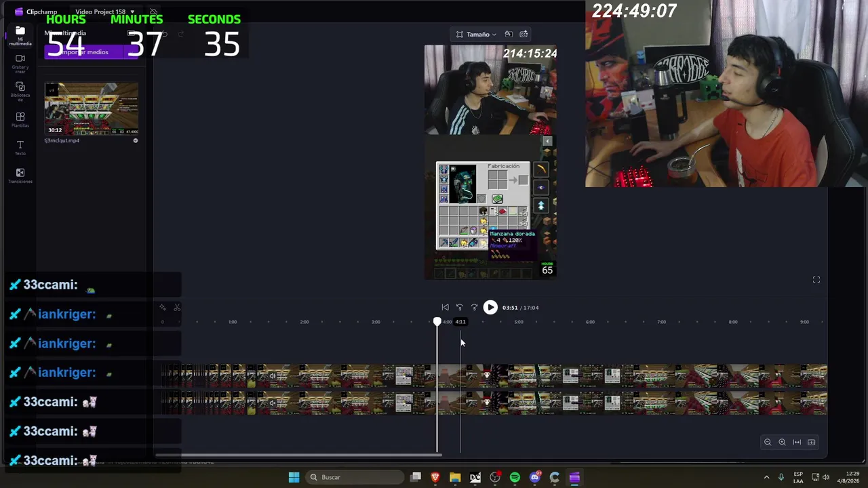The width and height of the screenshot is (868, 488).
Task: Click the 03:51 / 17:04 timecode display
Action: pos(521,308)
